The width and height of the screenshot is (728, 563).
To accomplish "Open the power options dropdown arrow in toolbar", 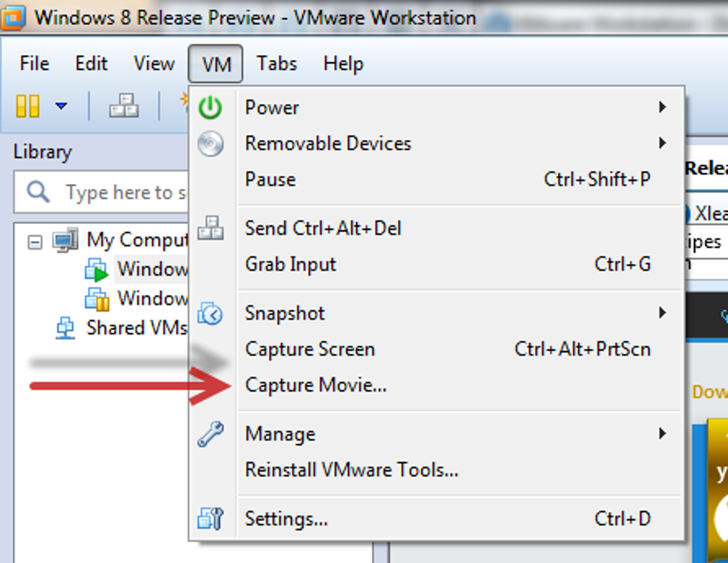I will [61, 106].
